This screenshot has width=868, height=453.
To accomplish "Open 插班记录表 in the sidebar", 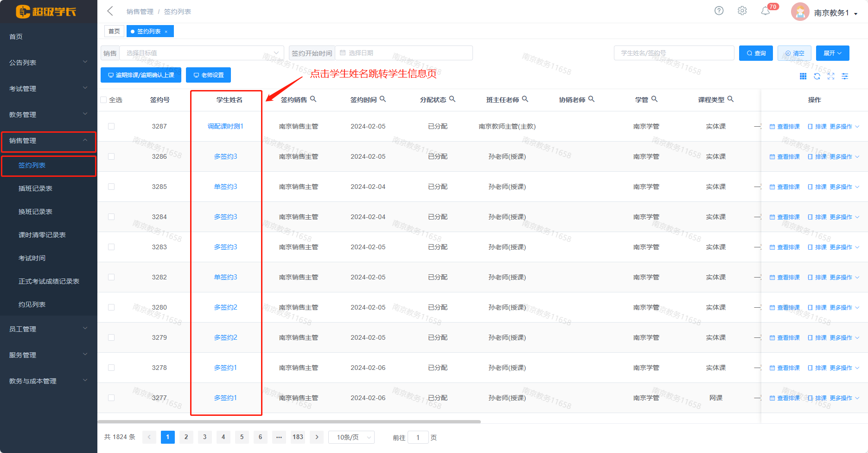I will click(35, 188).
